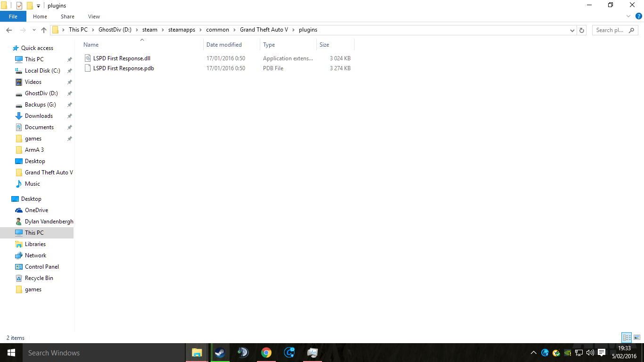Unpin Videos from Quick access
Image resolution: width=644 pixels, height=362 pixels.
coord(70,82)
